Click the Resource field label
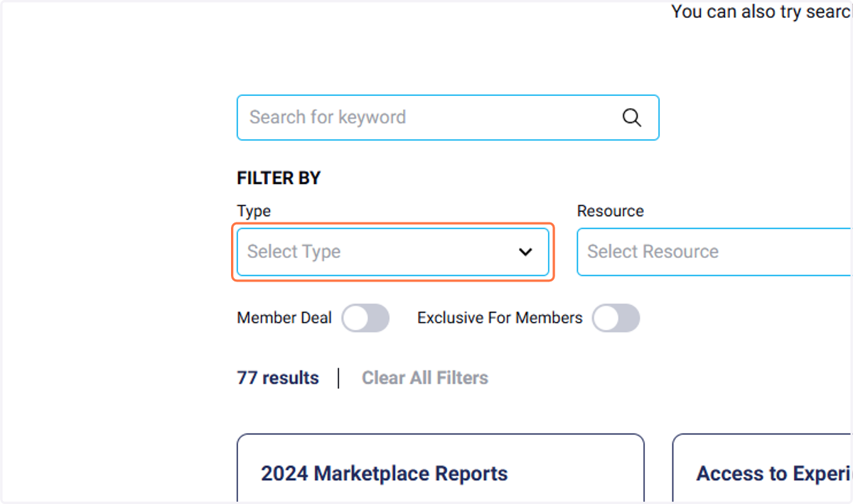853x504 pixels. pos(611,211)
